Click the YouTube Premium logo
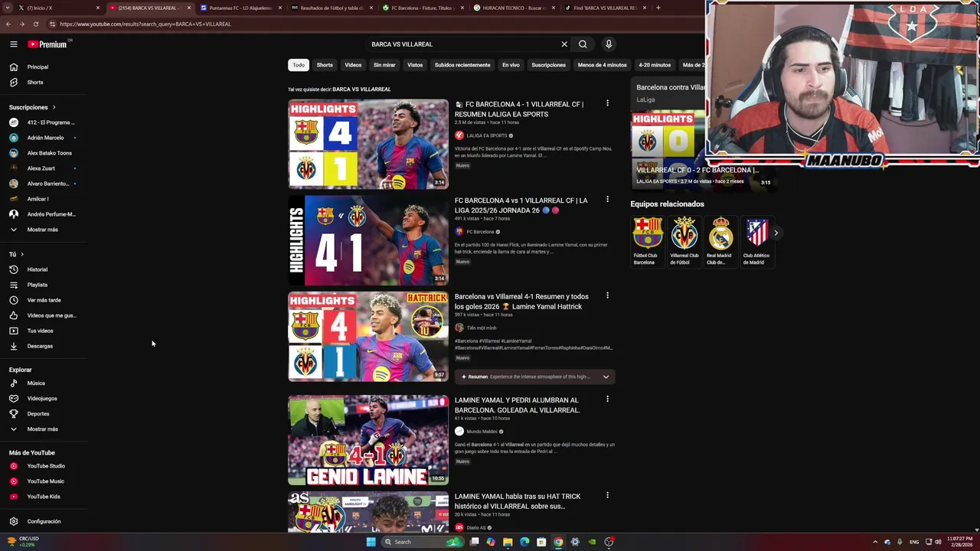This screenshot has width=980, height=551. pos(47,44)
